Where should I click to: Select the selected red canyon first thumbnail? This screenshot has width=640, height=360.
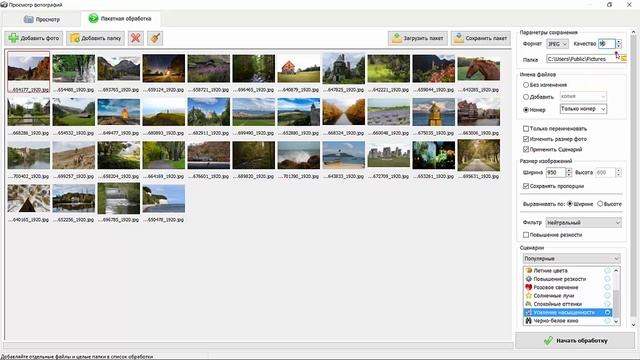29,68
